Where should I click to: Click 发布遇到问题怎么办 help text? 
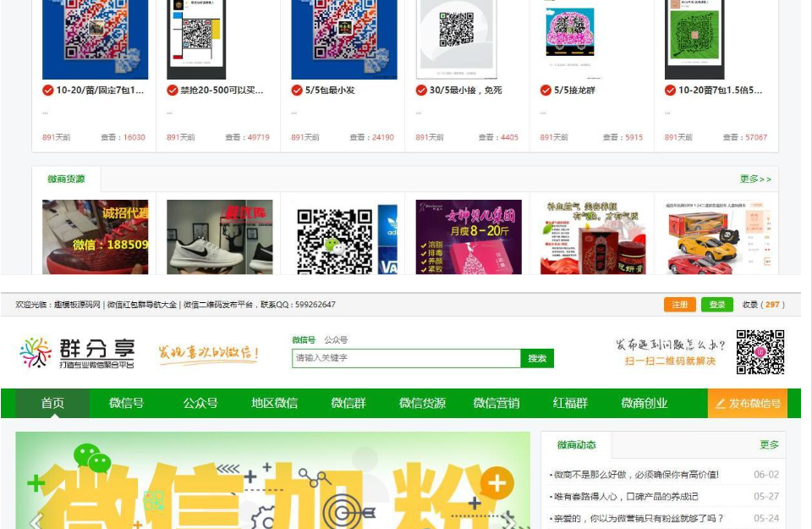670,345
